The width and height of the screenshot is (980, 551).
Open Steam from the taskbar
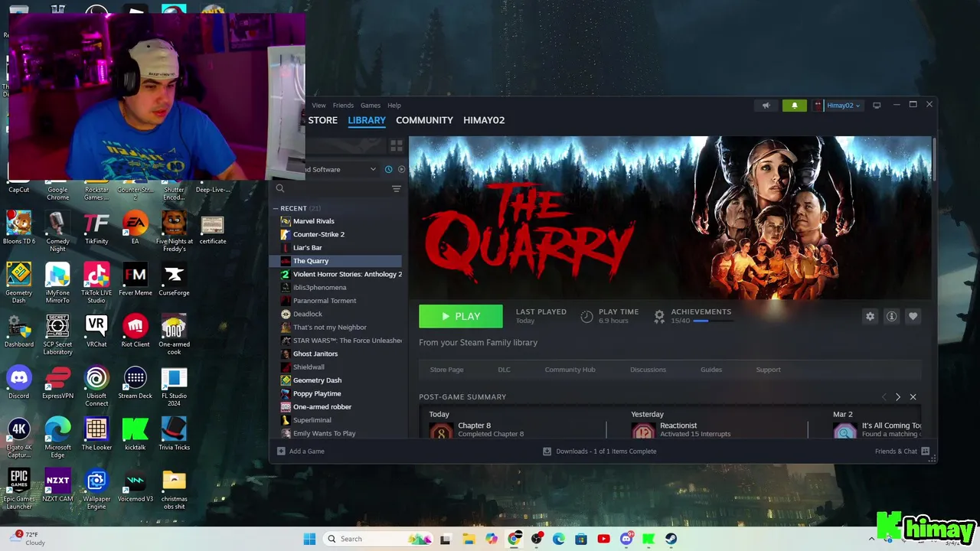(x=671, y=539)
